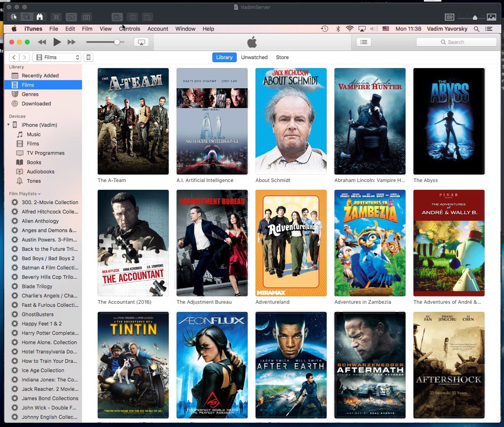
Task: Click the iTunes Search field
Action: [x=456, y=42]
